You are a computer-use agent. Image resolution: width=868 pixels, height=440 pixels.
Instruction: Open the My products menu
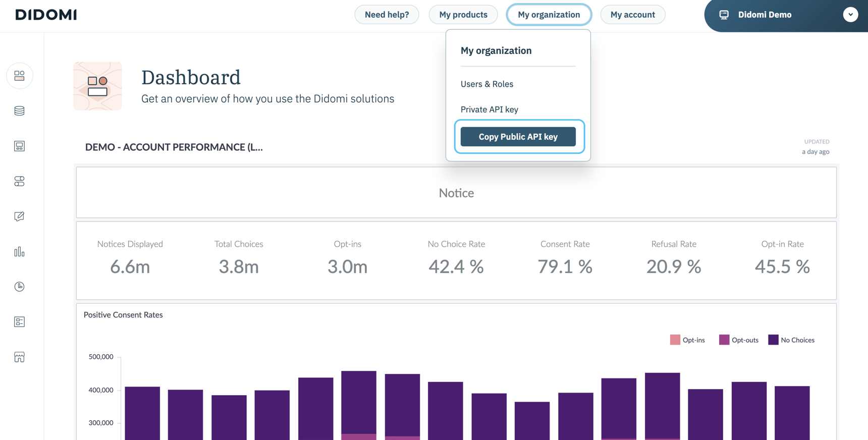[463, 15]
